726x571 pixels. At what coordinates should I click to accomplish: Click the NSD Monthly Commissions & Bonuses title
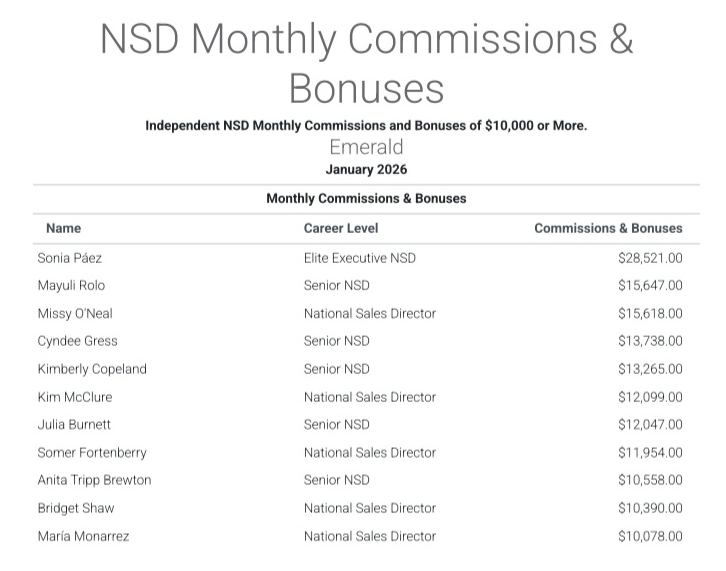[x=366, y=63]
